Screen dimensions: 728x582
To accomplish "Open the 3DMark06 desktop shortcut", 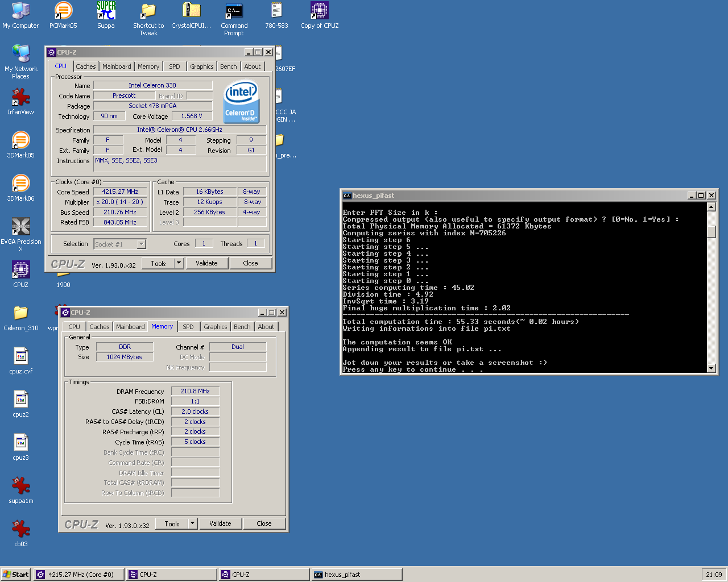I will click(20, 188).
